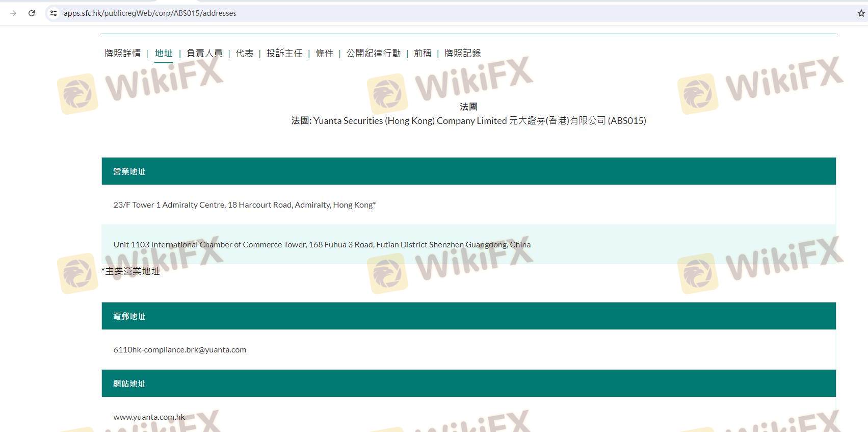This screenshot has width=868, height=432.
Task: Go to the 投訴主任 tab
Action: click(284, 53)
